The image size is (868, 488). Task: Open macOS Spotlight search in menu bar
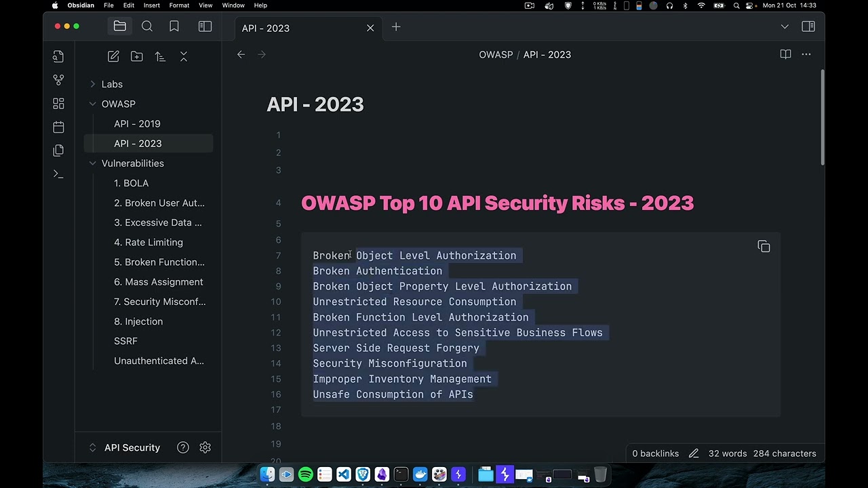click(736, 5)
